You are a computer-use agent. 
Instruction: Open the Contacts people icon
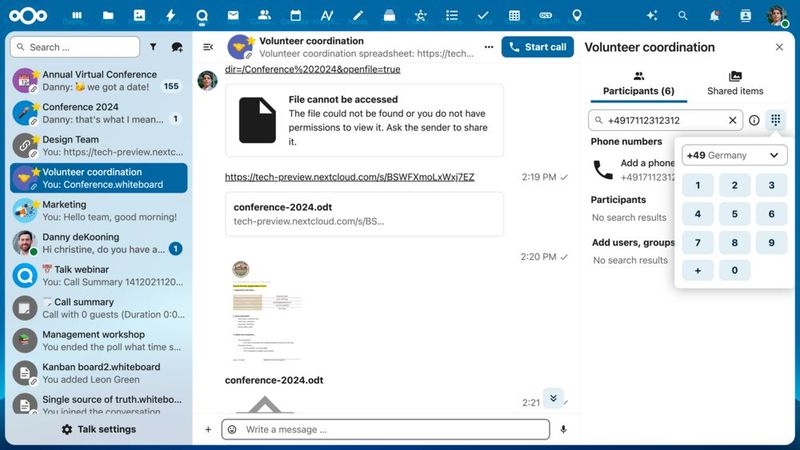[x=264, y=16]
